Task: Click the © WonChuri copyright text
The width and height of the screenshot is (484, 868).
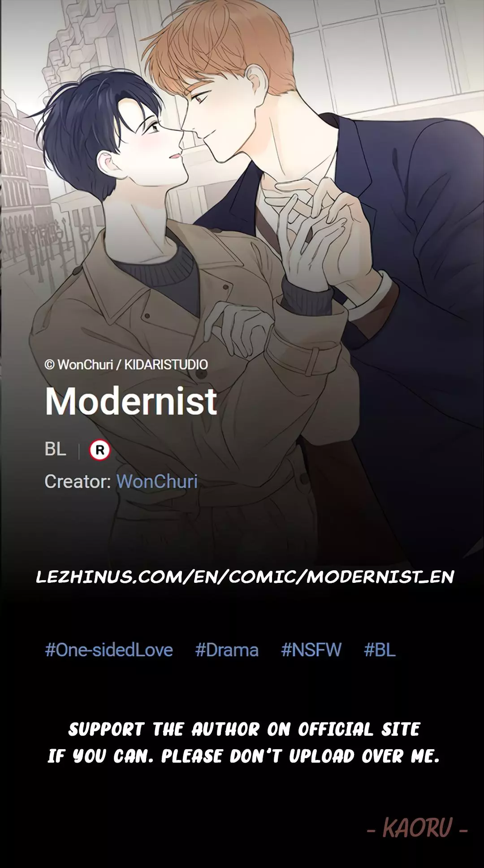Action: [x=79, y=365]
